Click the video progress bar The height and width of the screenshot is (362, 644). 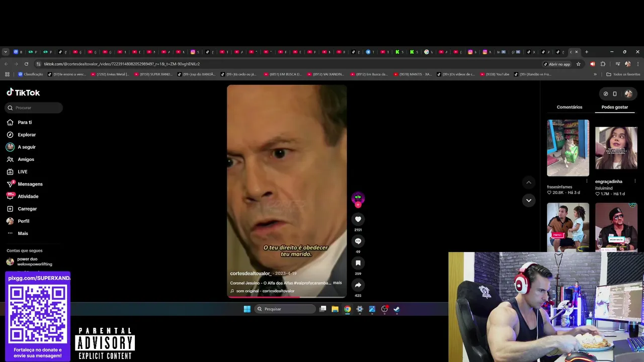tap(287, 297)
